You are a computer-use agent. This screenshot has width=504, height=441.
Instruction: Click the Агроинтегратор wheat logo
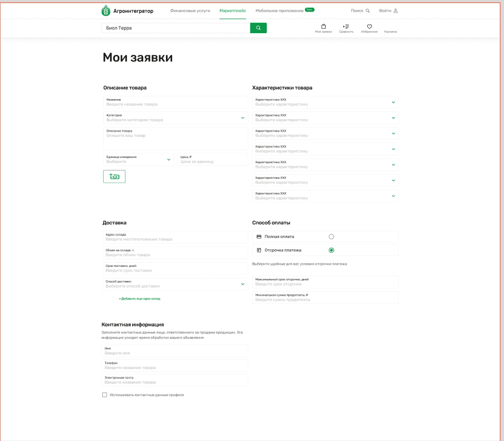[106, 10]
